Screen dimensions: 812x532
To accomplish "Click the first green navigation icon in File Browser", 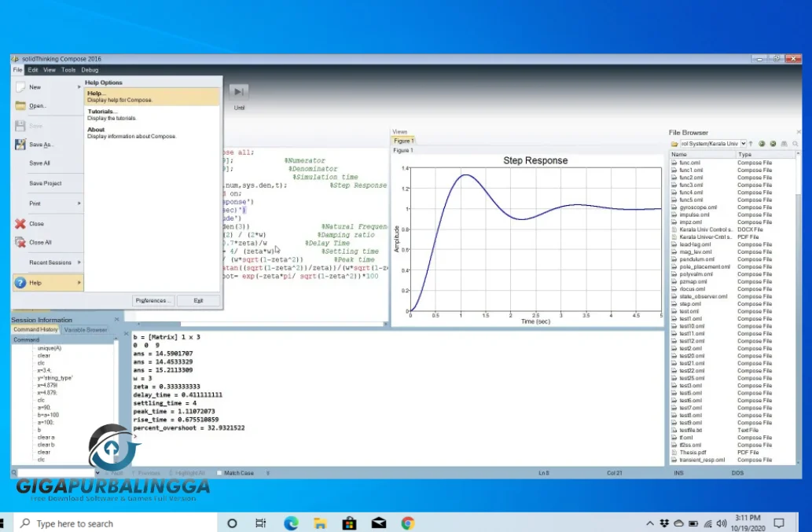I will click(x=762, y=144).
